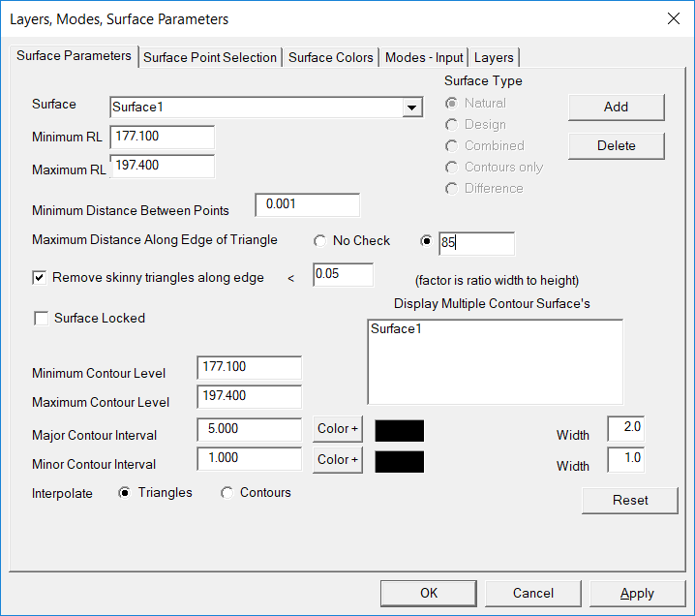Enable the Surface Locked checkbox

click(41, 319)
